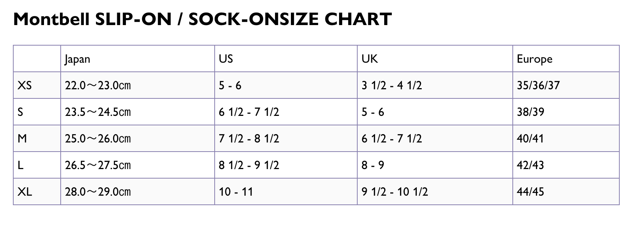This screenshot has height=231, width=644.
Task: Click the US 10 - 11 cell
Action: pyautogui.click(x=236, y=191)
